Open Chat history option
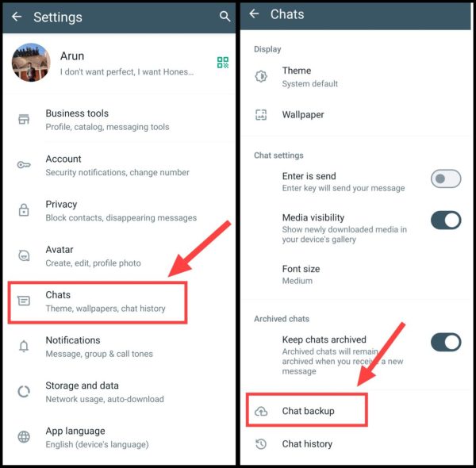The height and width of the screenshot is (468, 476). coord(355,443)
